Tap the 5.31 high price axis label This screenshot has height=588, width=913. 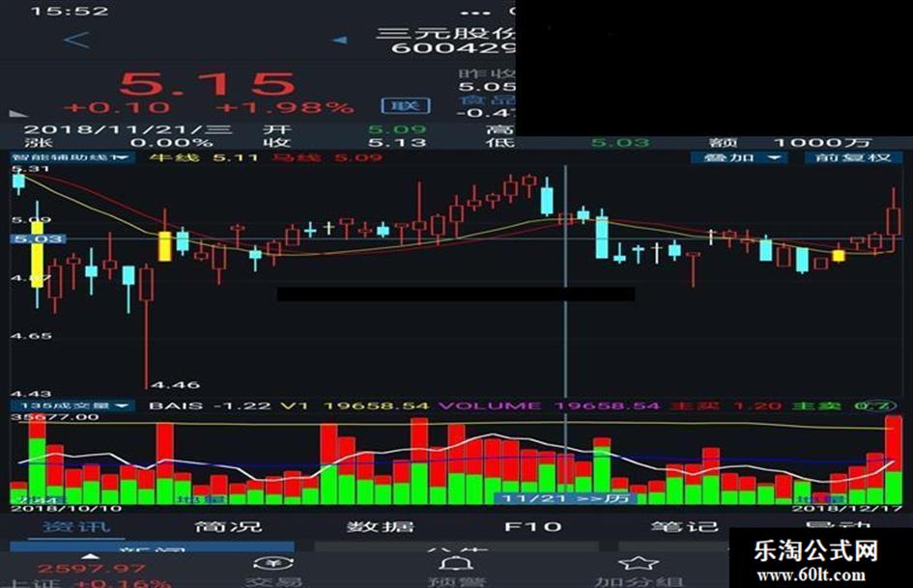click(x=31, y=169)
